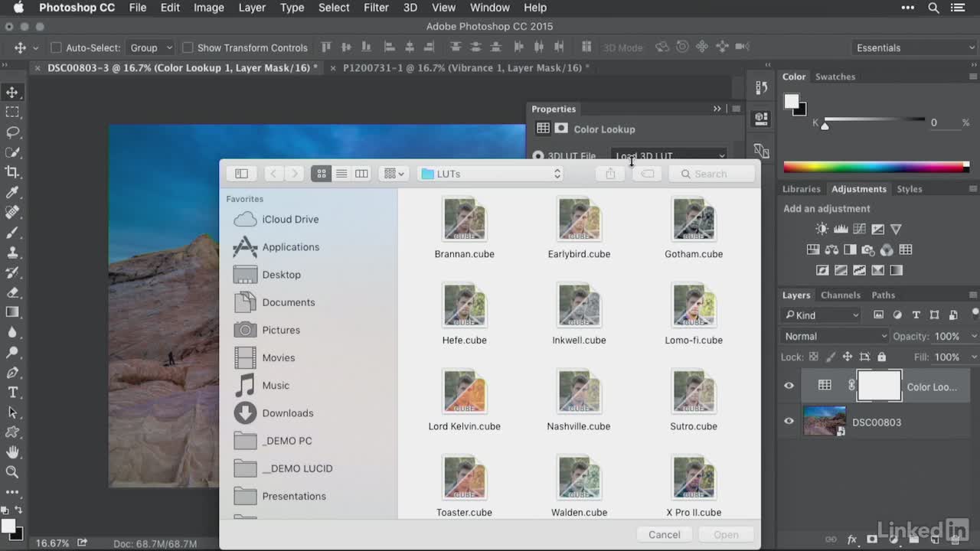Select the Move tool in toolbar
The image size is (980, 551).
click(12, 93)
